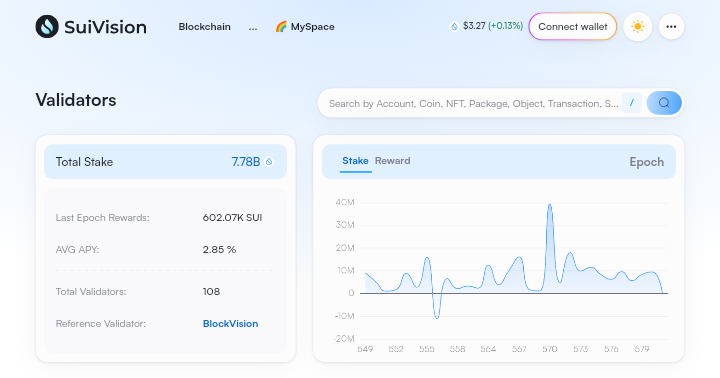Click the 108 total validators value
This screenshot has width=720, height=378.
[x=211, y=291]
